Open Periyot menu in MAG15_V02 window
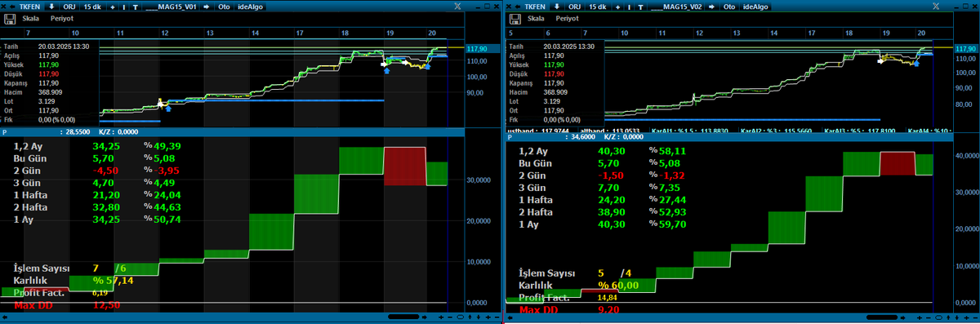 567,18
